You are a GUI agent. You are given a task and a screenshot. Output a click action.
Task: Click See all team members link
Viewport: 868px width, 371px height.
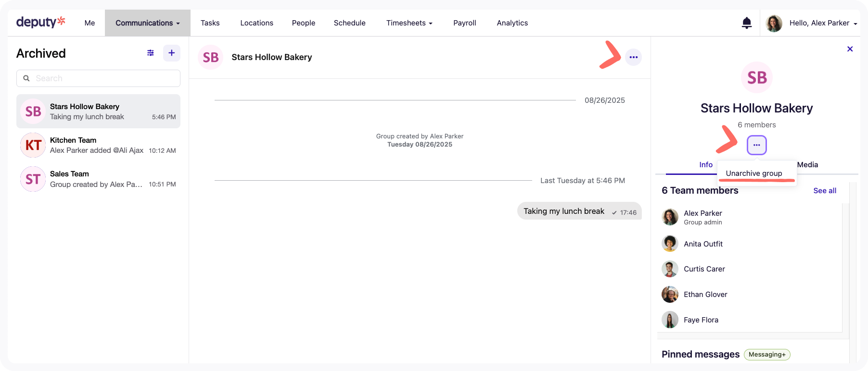coord(824,191)
